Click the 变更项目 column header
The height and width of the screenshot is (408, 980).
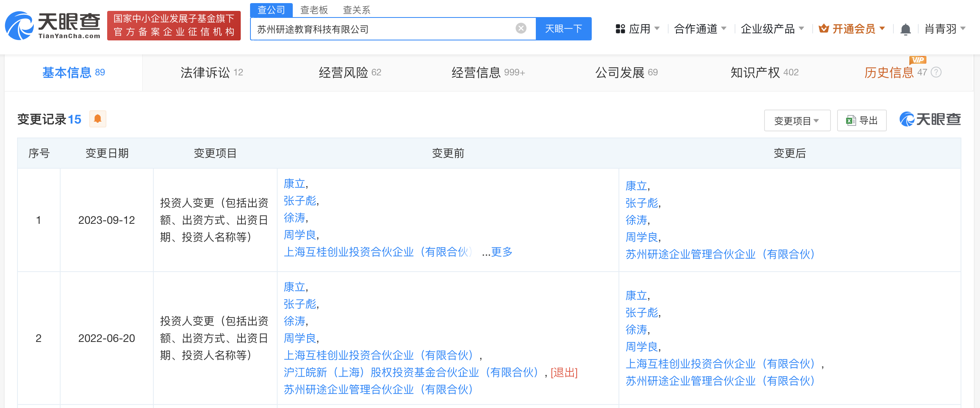click(x=215, y=153)
